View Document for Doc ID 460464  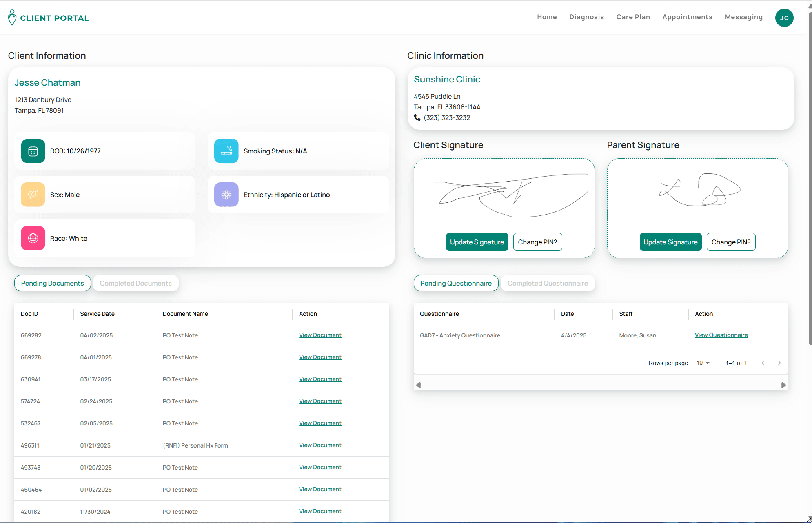[320, 489]
